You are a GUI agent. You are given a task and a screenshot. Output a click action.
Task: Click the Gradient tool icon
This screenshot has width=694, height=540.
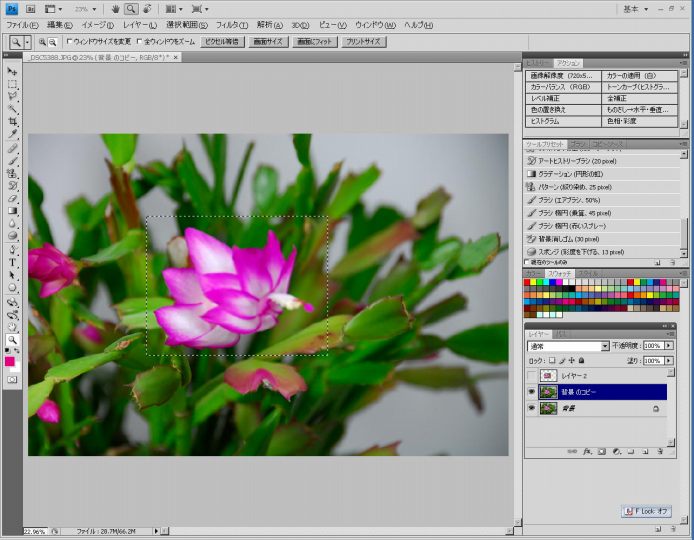pyautogui.click(x=13, y=211)
